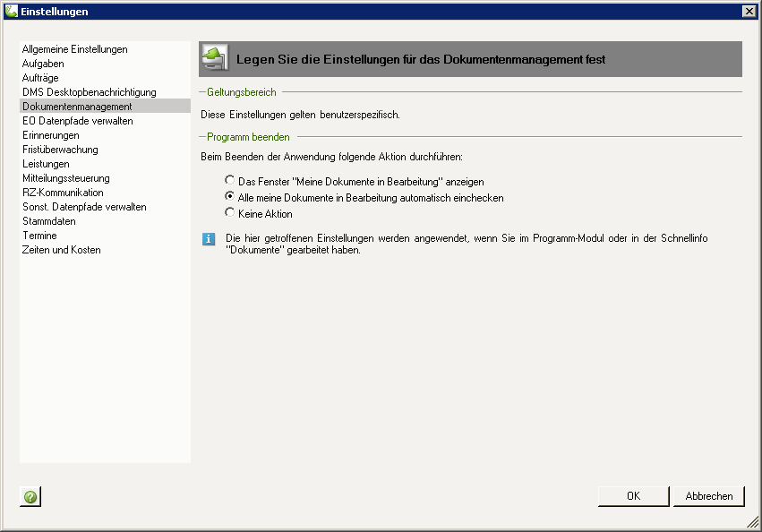Open Erinnerungen settings category
762x532 pixels.
click(51, 135)
